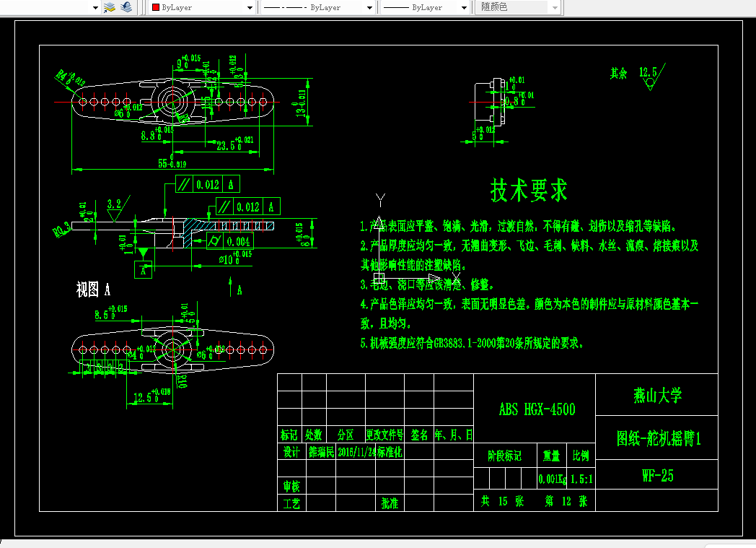Select technical requirement line 1 about 产品表面
This screenshot has height=548, width=756.
(x=518, y=226)
